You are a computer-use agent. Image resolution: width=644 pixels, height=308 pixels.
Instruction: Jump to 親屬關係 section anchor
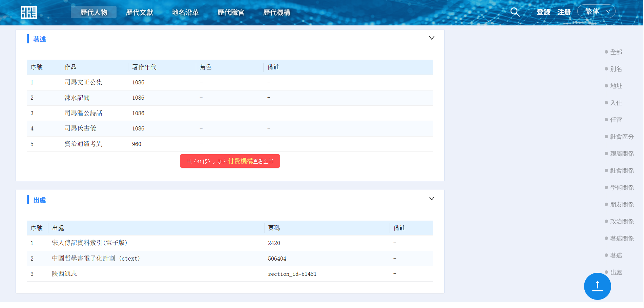(x=622, y=154)
